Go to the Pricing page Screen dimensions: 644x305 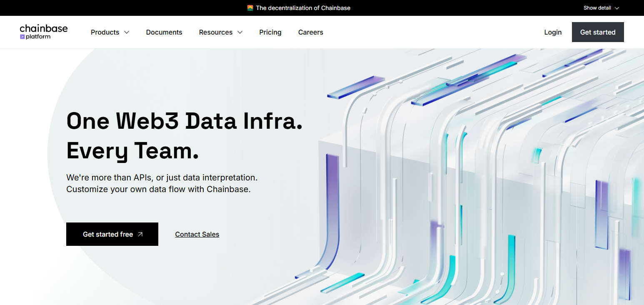pos(270,32)
